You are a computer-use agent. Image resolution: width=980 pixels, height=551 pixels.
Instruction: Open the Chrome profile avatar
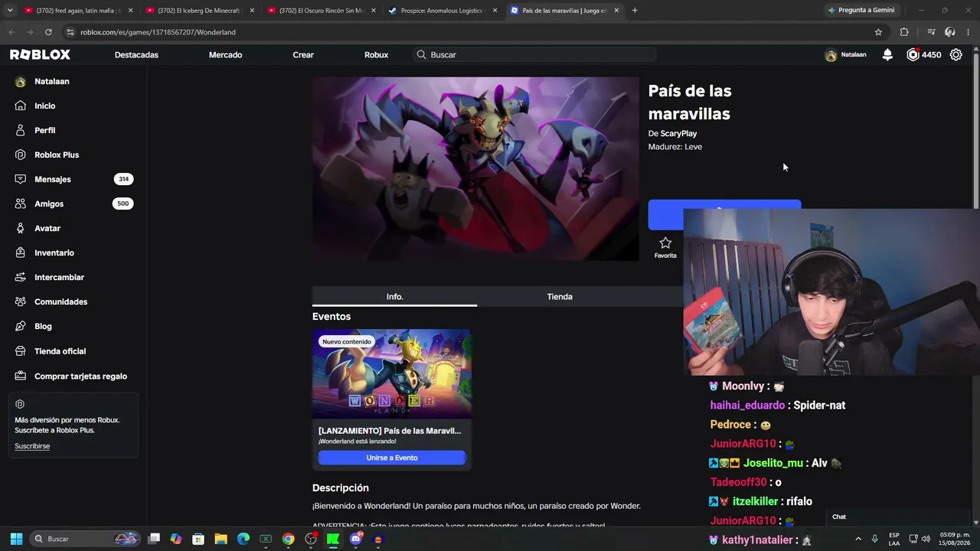(x=950, y=32)
